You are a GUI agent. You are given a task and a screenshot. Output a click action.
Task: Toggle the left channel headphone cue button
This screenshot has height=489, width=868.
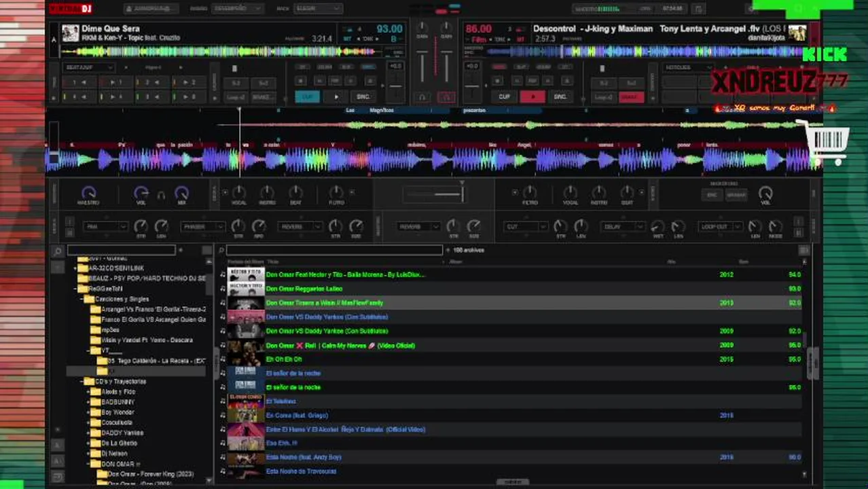pyautogui.click(x=422, y=97)
